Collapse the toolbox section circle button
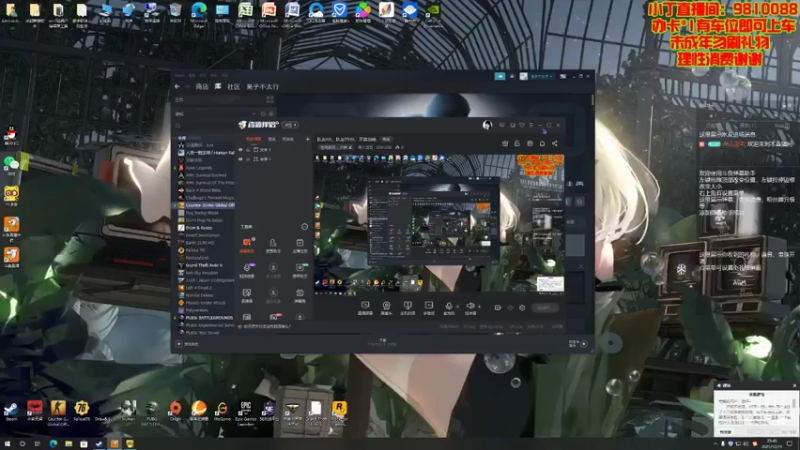 click(305, 227)
